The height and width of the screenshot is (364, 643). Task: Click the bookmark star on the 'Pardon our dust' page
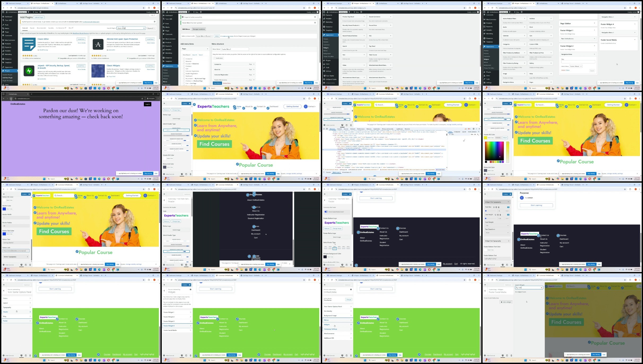click(142, 99)
